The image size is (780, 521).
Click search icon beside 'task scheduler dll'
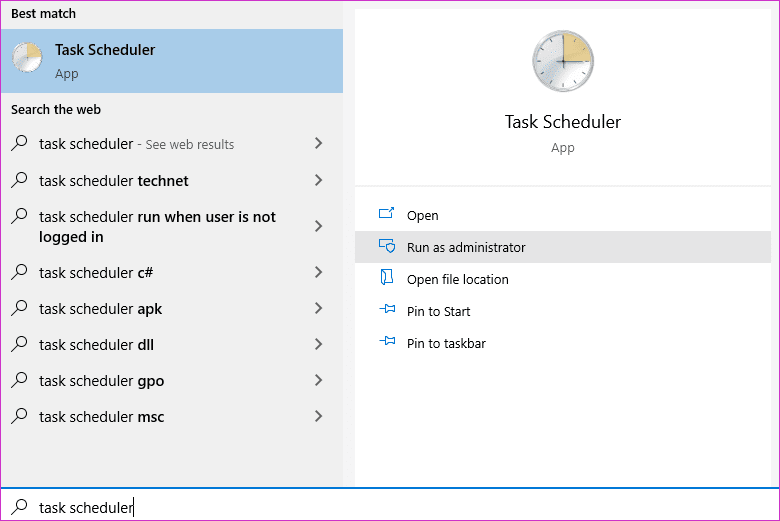coord(19,344)
